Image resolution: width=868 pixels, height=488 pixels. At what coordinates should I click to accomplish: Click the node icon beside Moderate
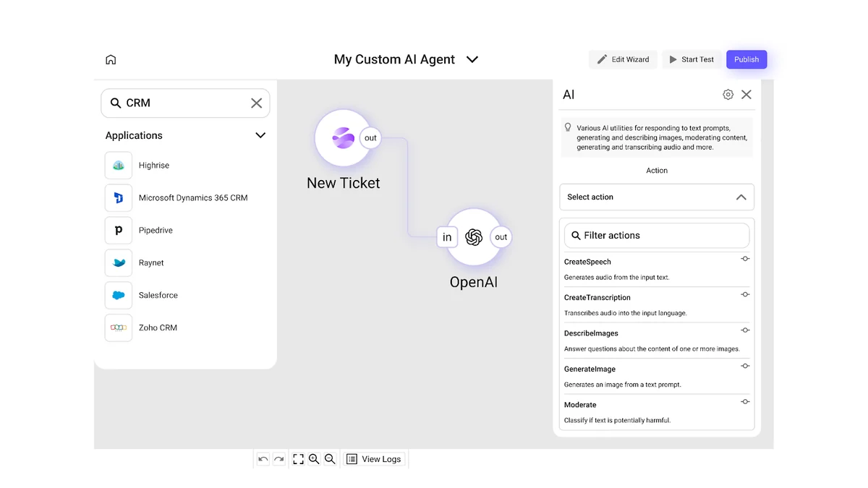tap(745, 402)
